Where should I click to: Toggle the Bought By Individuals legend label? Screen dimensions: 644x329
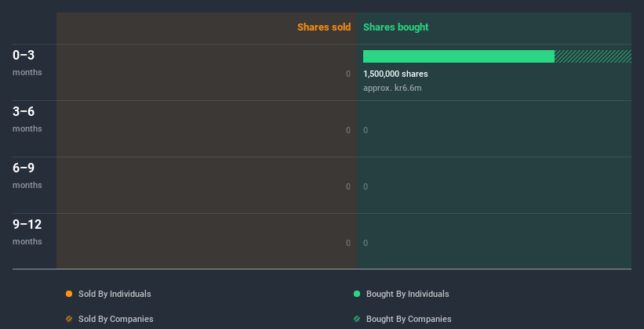[x=407, y=294]
